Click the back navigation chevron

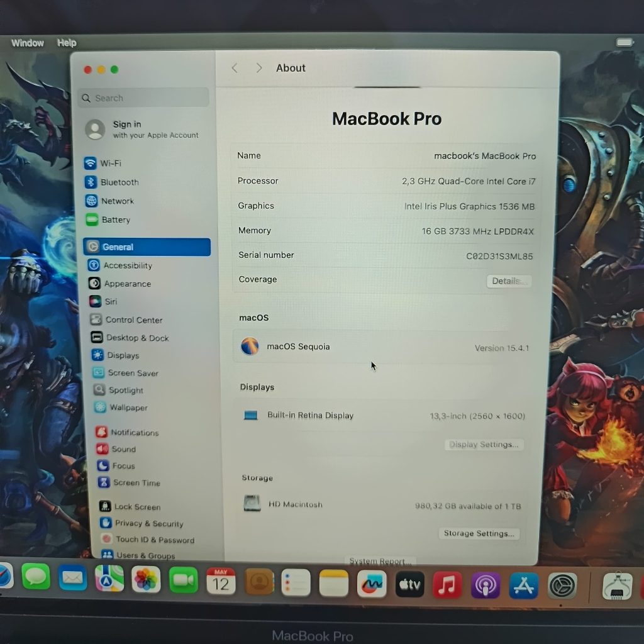coord(235,68)
